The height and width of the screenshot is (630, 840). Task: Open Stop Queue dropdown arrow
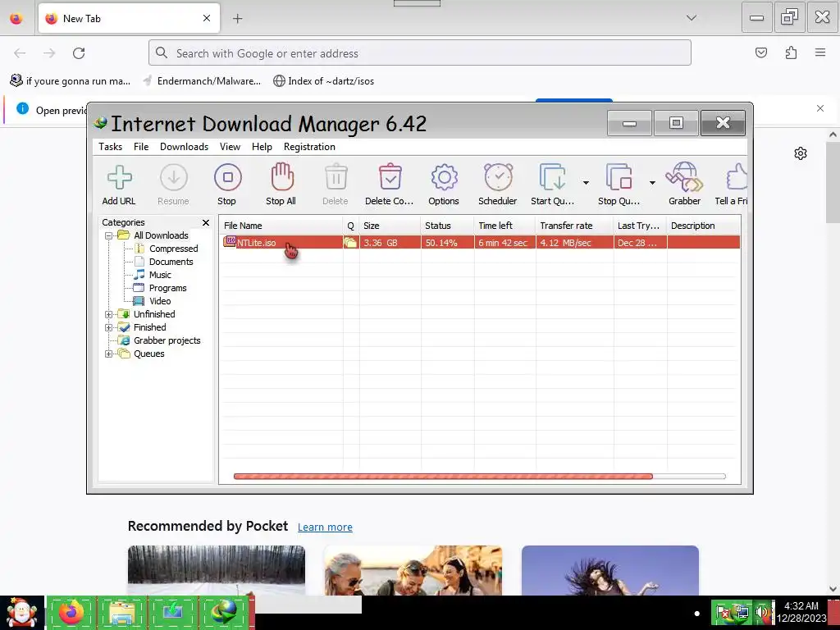coord(652,183)
